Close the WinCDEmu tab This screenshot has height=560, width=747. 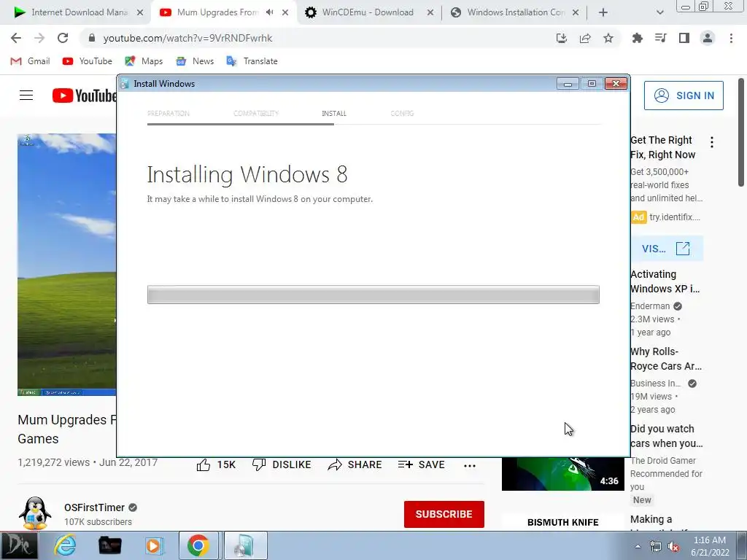pyautogui.click(x=430, y=12)
